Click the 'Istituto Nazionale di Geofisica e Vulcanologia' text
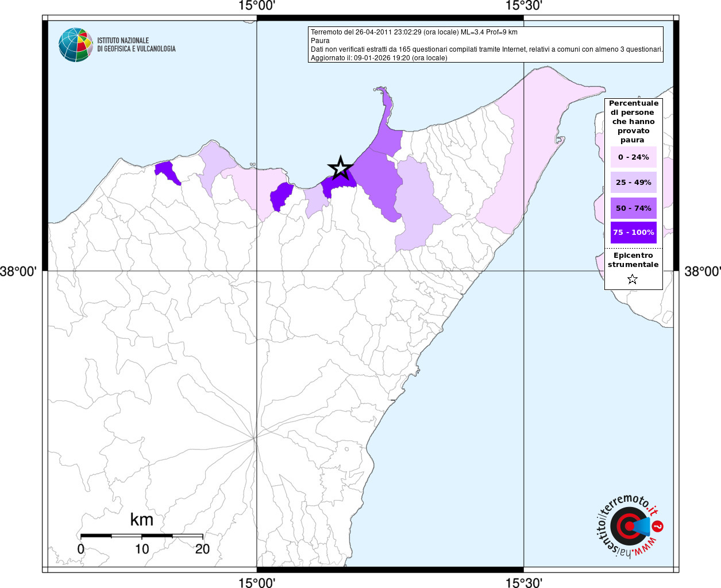 coord(136,45)
